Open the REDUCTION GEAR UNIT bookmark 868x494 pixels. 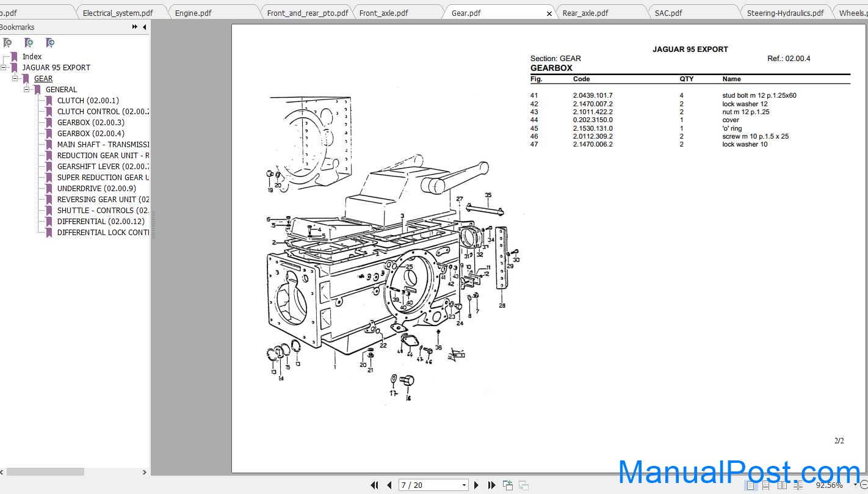click(103, 156)
